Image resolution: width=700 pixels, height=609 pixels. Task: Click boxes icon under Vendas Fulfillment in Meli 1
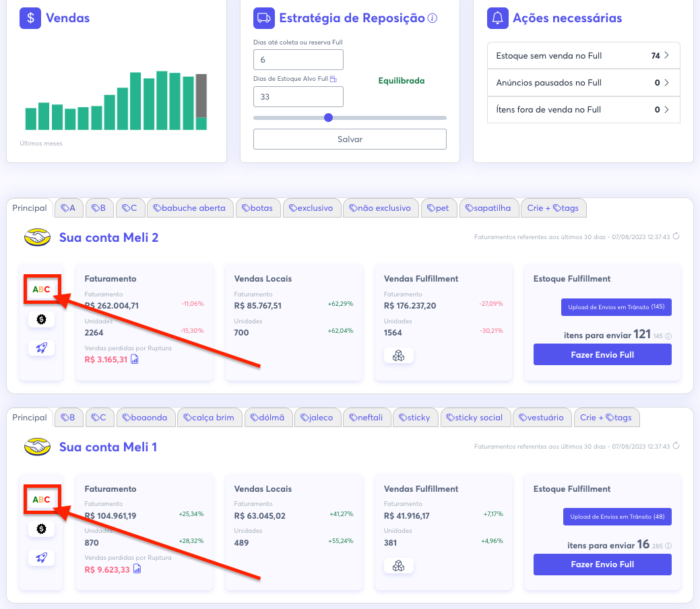tap(398, 566)
